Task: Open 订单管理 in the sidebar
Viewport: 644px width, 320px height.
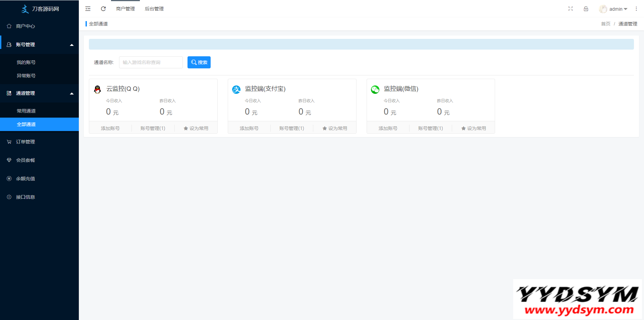Action: [25, 142]
